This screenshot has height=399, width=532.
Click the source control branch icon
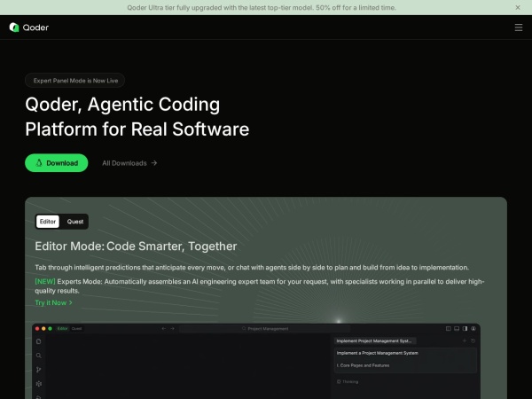[x=39, y=370]
